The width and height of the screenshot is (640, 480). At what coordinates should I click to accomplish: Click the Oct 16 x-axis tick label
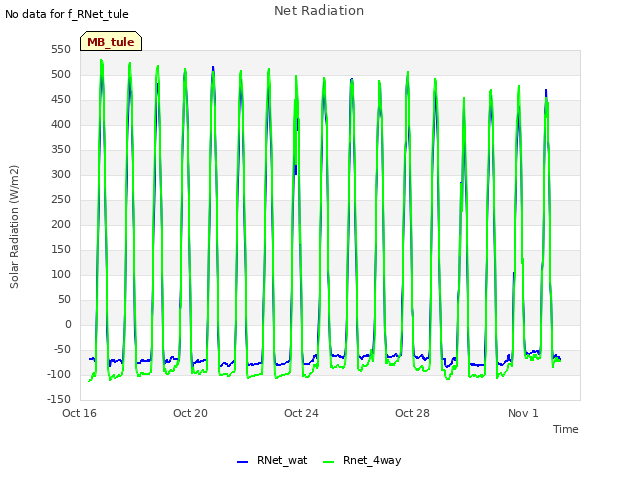pyautogui.click(x=80, y=413)
